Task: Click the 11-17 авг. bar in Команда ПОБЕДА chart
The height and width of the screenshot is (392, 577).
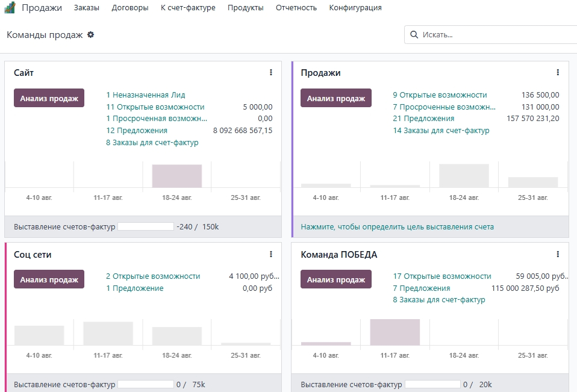Action: coord(395,332)
